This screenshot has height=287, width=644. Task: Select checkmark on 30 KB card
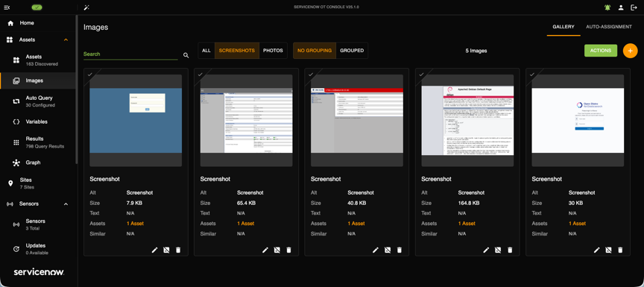coord(532,75)
